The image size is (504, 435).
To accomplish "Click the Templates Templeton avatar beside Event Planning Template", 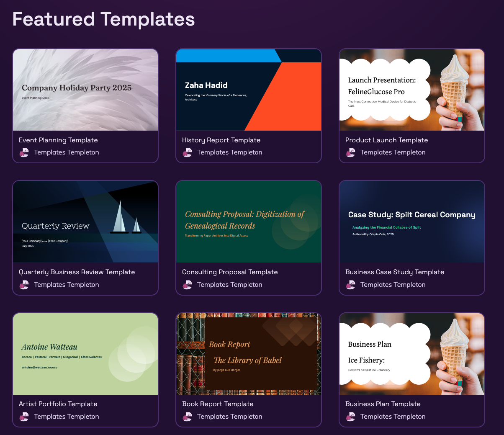I will (x=24, y=152).
